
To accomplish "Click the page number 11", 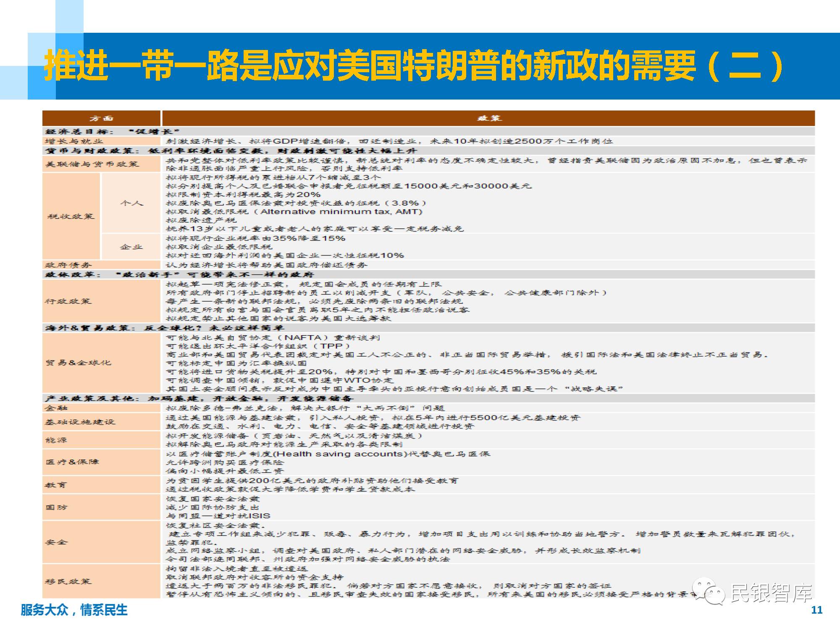I will [816, 610].
